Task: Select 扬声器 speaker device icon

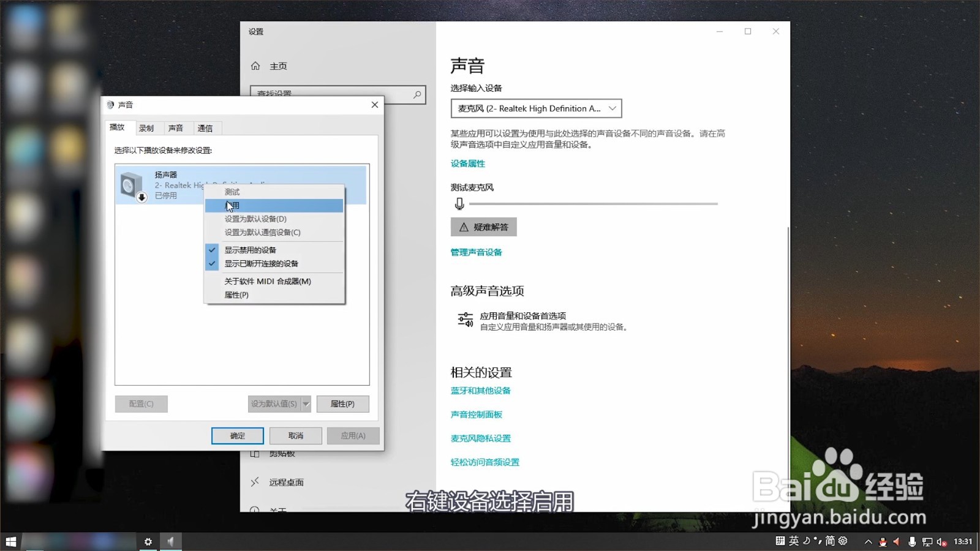Action: 133,186
